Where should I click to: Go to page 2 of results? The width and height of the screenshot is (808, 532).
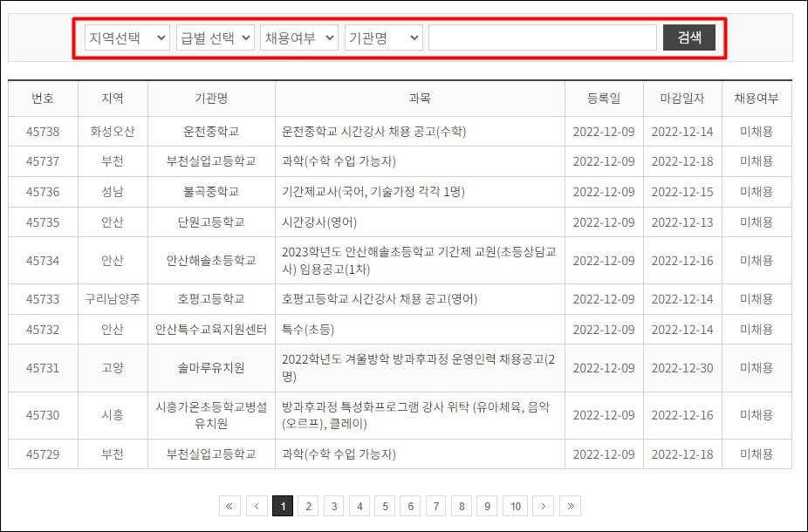[x=308, y=506]
